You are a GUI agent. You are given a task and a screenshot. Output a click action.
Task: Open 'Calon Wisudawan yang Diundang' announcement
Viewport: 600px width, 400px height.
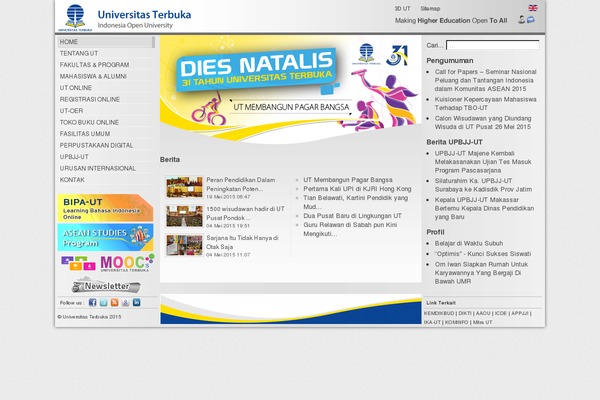coord(483,122)
